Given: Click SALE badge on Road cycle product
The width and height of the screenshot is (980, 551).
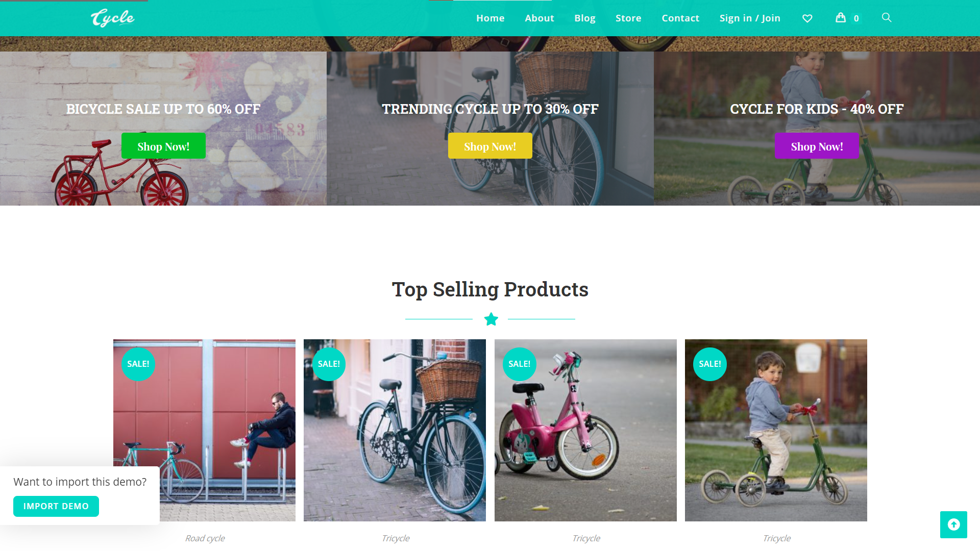Looking at the screenshot, I should coord(138,364).
